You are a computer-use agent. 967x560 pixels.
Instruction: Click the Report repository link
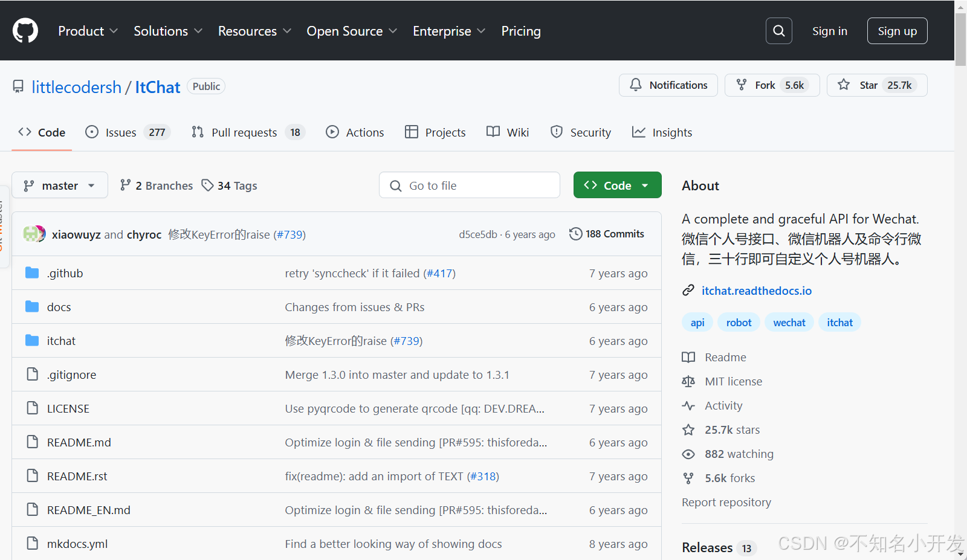point(726,502)
